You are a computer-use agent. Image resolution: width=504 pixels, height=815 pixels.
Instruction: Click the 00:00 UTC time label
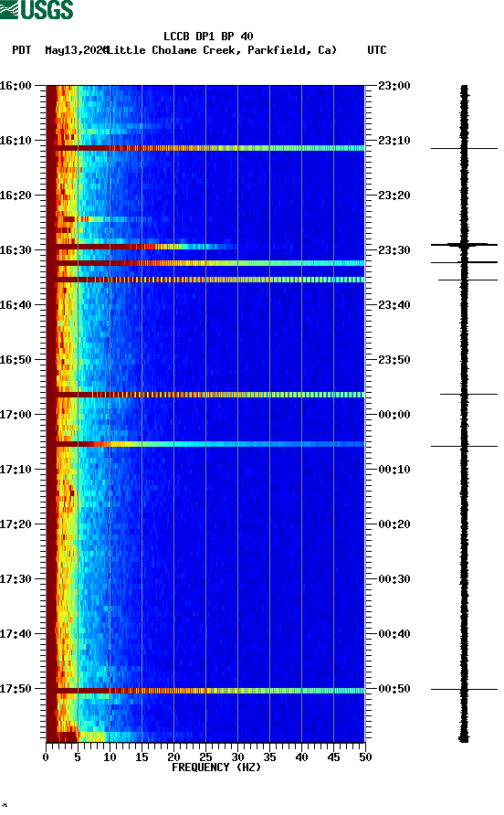click(x=394, y=415)
